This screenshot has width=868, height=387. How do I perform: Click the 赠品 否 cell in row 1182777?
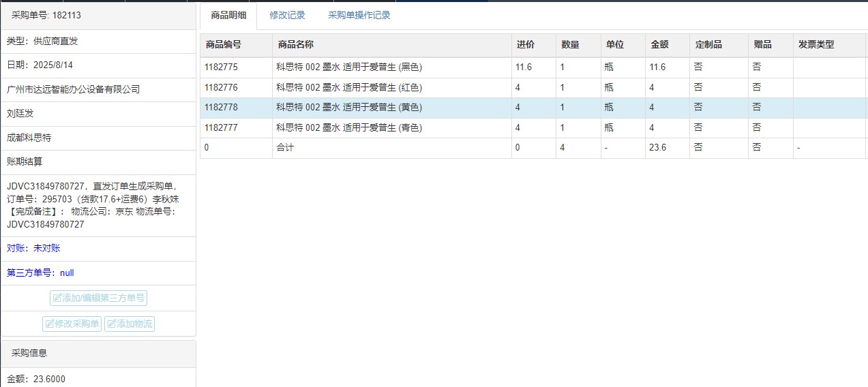770,127
